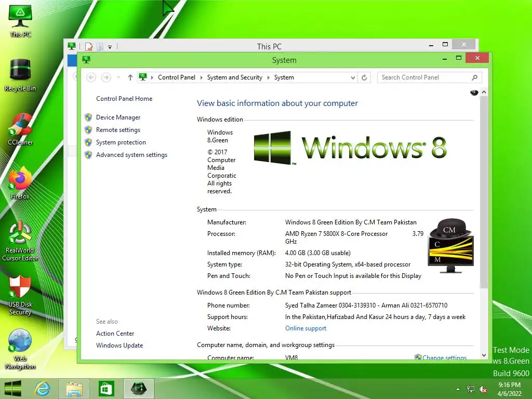Image resolution: width=532 pixels, height=399 pixels.
Task: Click New folder icon in This PC toolbar
Action: coord(100,46)
